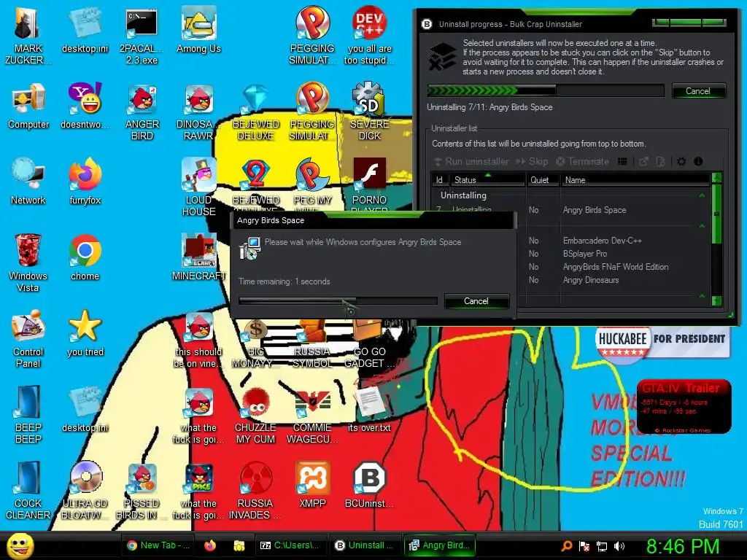This screenshot has width=747, height=560.
Task: Open the 2PACAL 2.3.exe desktop icon
Action: click(x=142, y=36)
